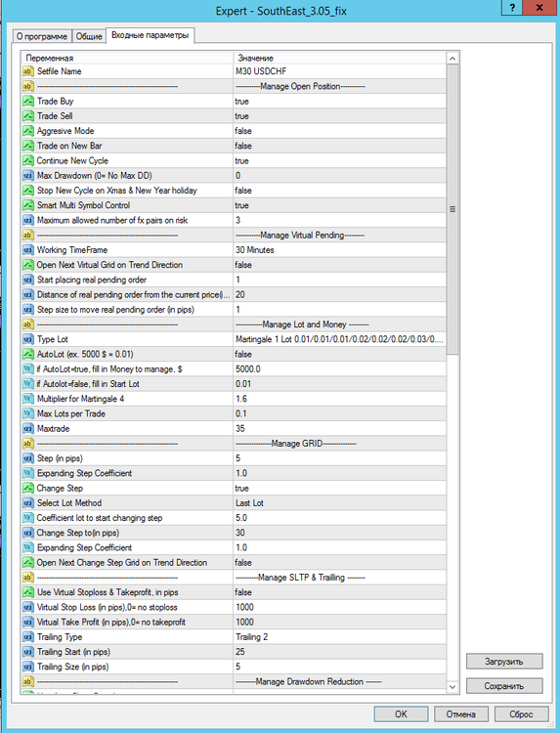Edit Multiplier for Martingale 4 value 1.6
The width and height of the screenshot is (560, 733).
click(339, 399)
